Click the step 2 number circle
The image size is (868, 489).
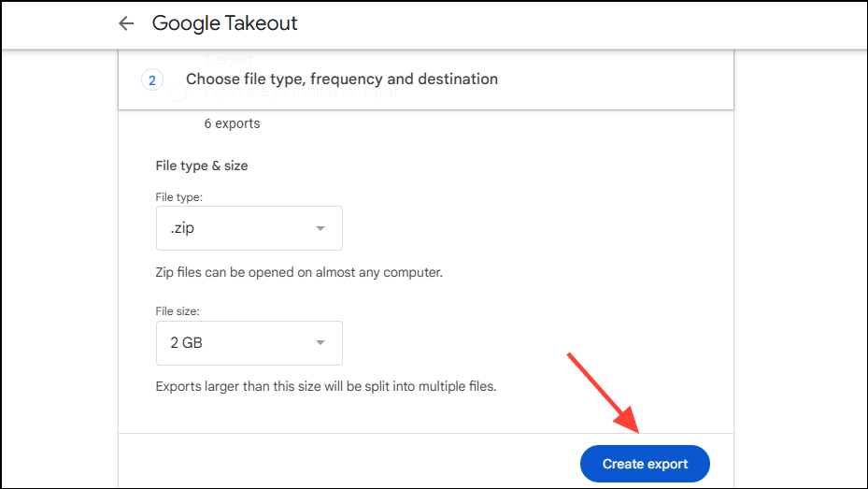tap(152, 79)
